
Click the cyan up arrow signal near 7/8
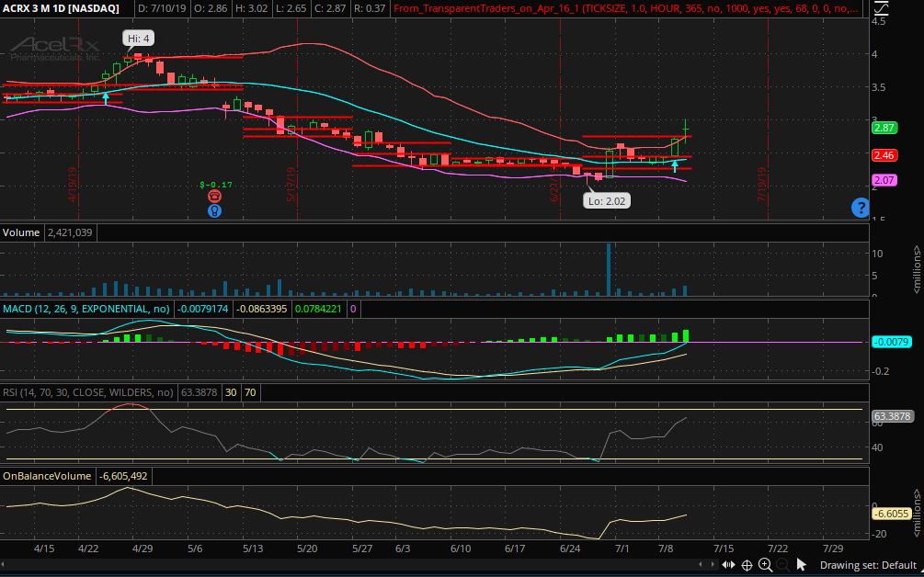click(x=675, y=166)
